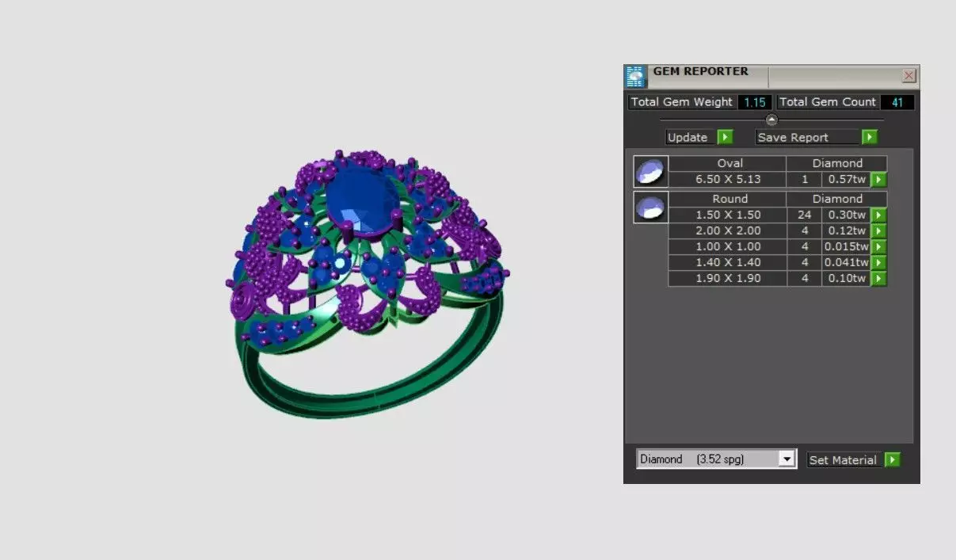The image size is (956, 560).
Task: Click the Oval shape header cell
Action: point(728,164)
